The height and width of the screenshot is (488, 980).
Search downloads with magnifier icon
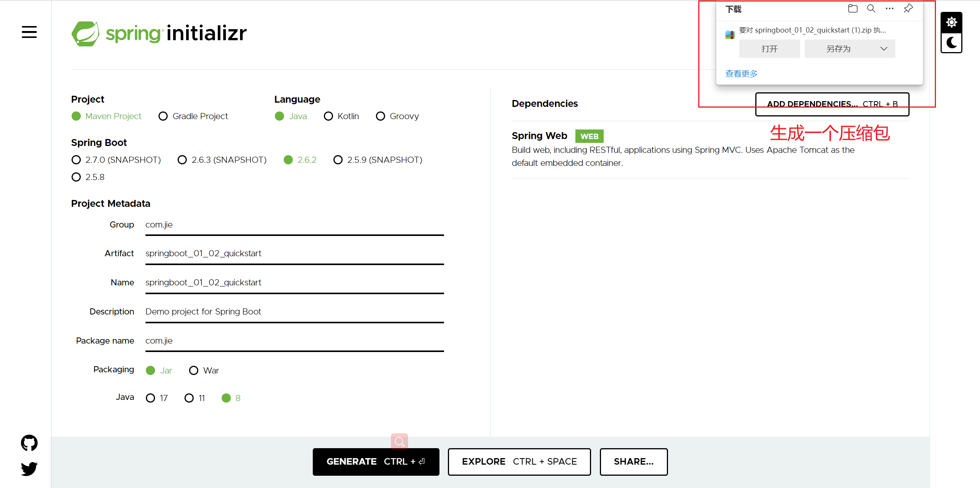pyautogui.click(x=871, y=8)
